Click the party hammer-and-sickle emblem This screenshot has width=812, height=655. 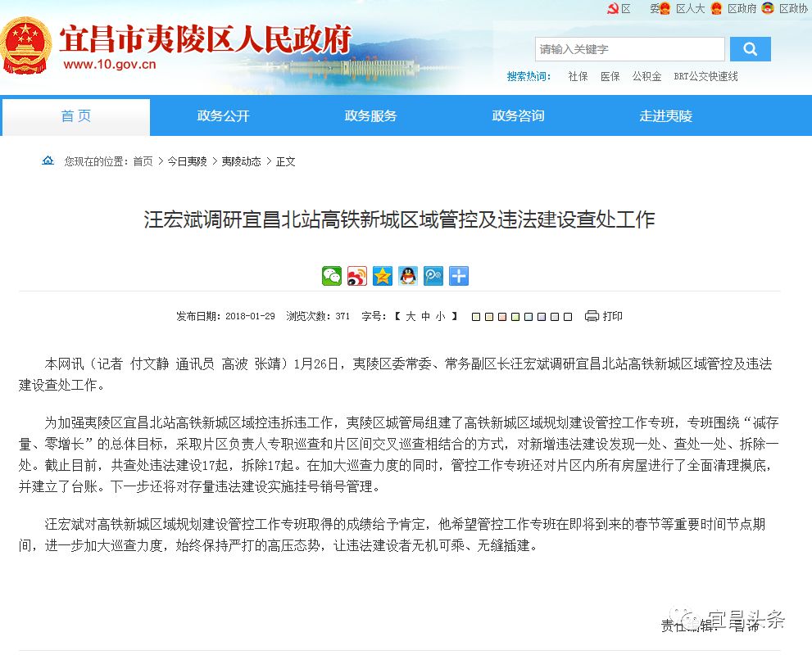click(613, 8)
